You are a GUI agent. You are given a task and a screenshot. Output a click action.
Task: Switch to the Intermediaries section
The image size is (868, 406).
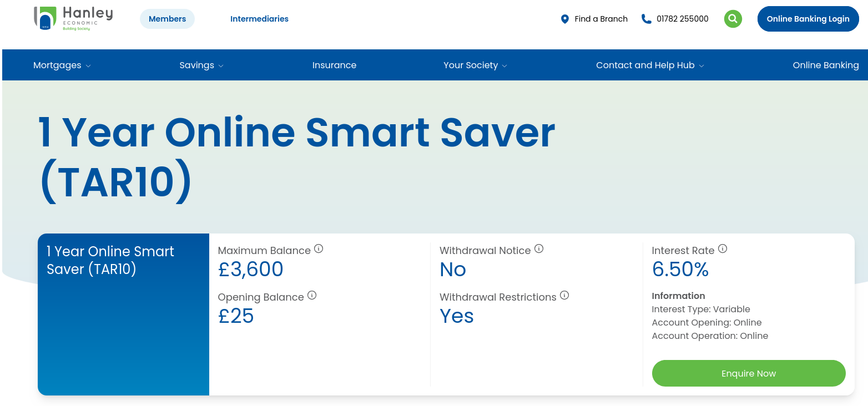tap(259, 19)
